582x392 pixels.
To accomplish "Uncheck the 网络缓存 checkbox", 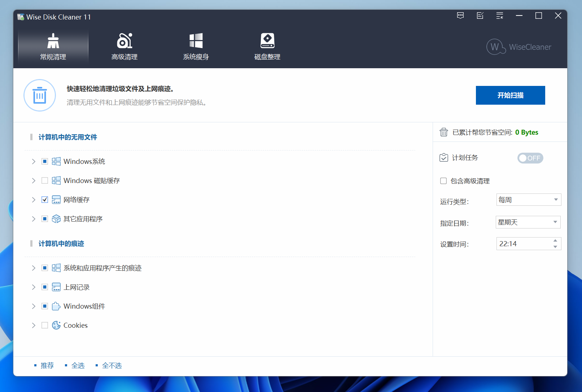I will click(x=45, y=200).
